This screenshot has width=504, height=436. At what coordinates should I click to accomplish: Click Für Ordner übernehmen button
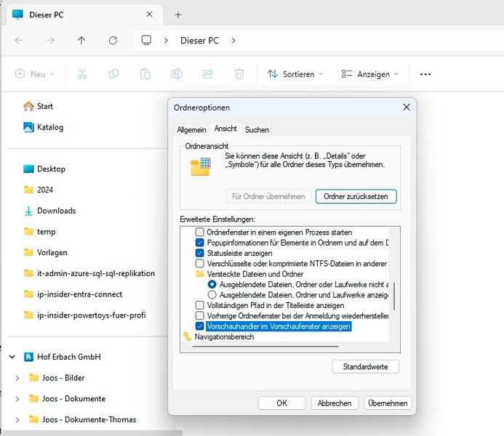tap(268, 196)
